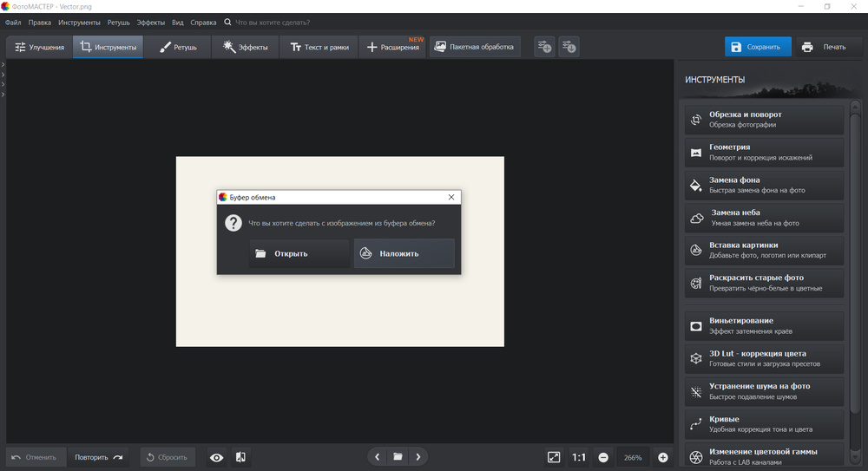The image size is (868, 471).
Task: Click the zoom in plus button
Action: pyautogui.click(x=663, y=457)
